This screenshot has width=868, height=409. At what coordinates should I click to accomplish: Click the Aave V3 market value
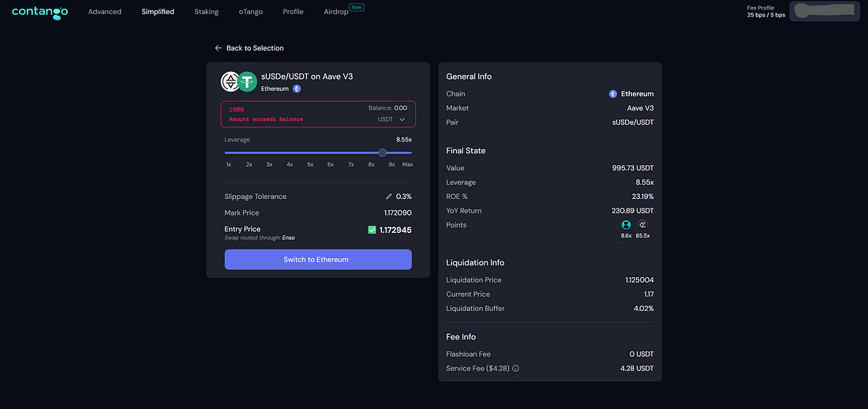tap(641, 108)
